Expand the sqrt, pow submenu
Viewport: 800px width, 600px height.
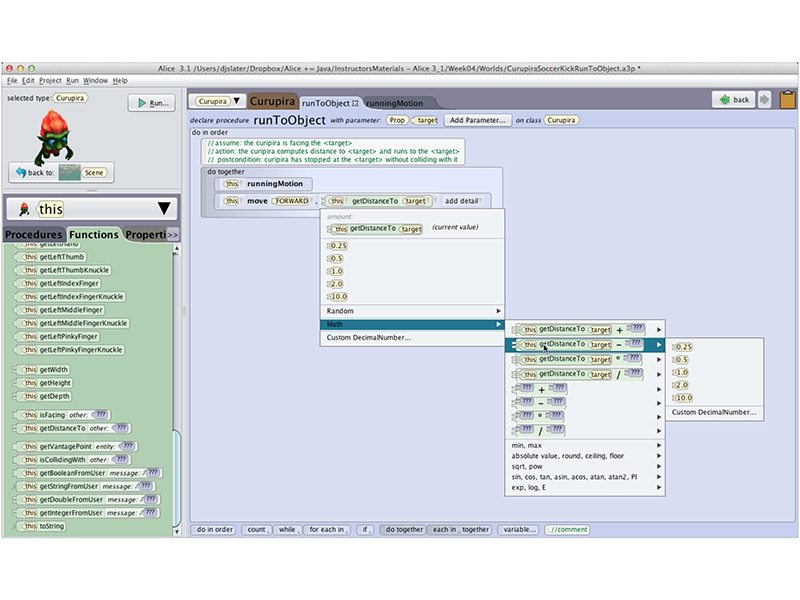[x=585, y=466]
